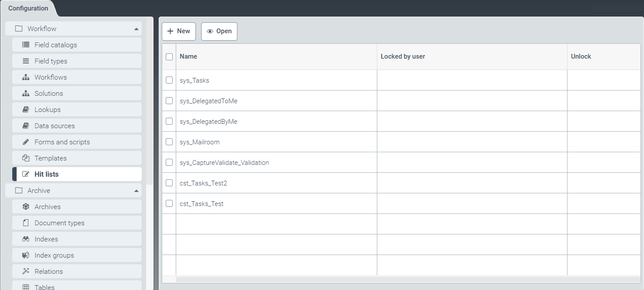Click the Workflows hierarchy icon

[26, 77]
